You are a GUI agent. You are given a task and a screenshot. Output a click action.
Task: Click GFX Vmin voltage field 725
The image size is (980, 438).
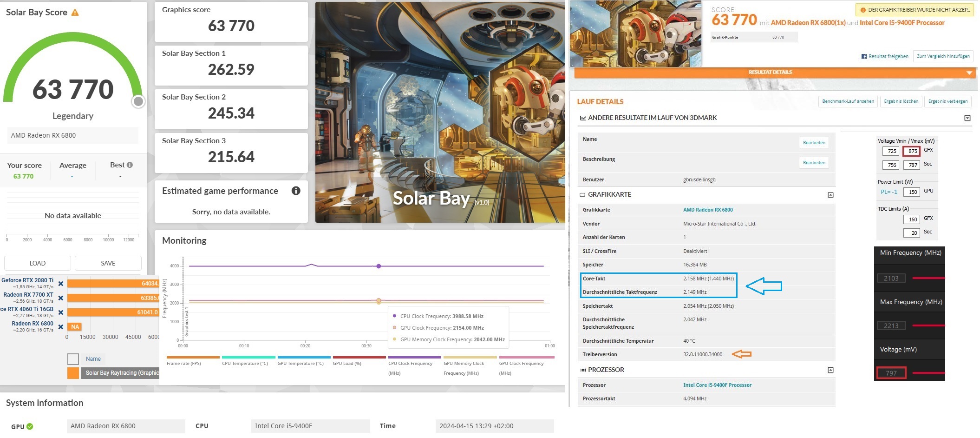pos(891,151)
